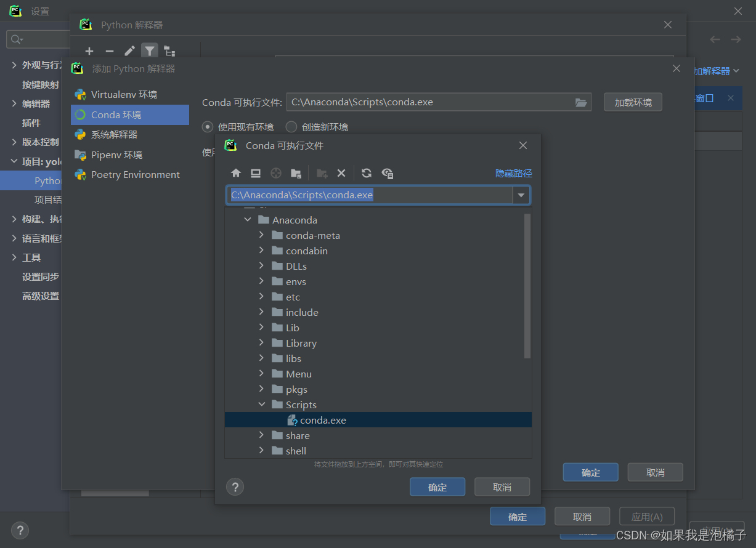Select the libs folder
Viewport: 756px width, 548px height.
[293, 358]
